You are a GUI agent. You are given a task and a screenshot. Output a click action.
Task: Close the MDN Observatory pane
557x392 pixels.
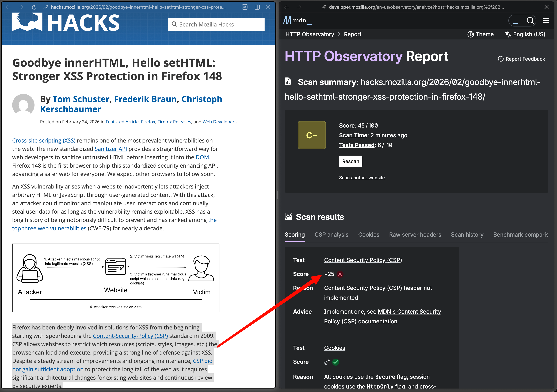tap(546, 7)
